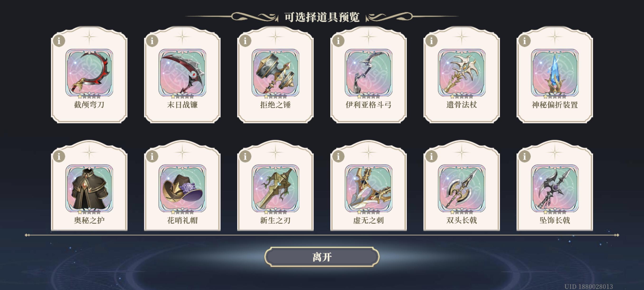The width and height of the screenshot is (644, 290).
Task: Show info for 伊利亚格斗弓
Action: coord(338,41)
